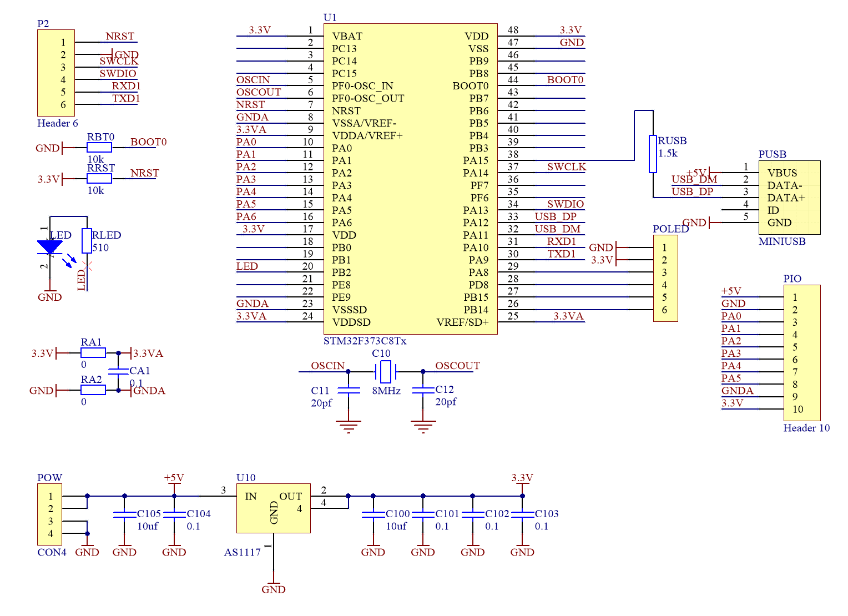848x616 pixels.
Task: Select the BOOT0 net label near RBT0
Action: 149,142
